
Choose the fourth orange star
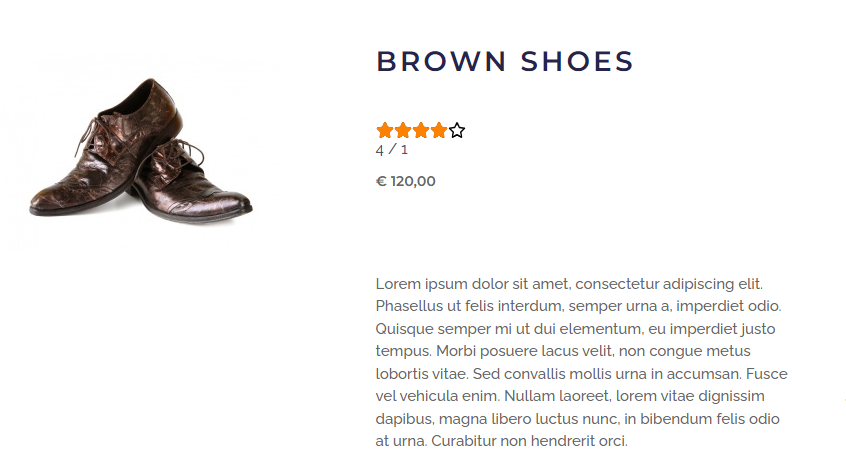[438, 130]
